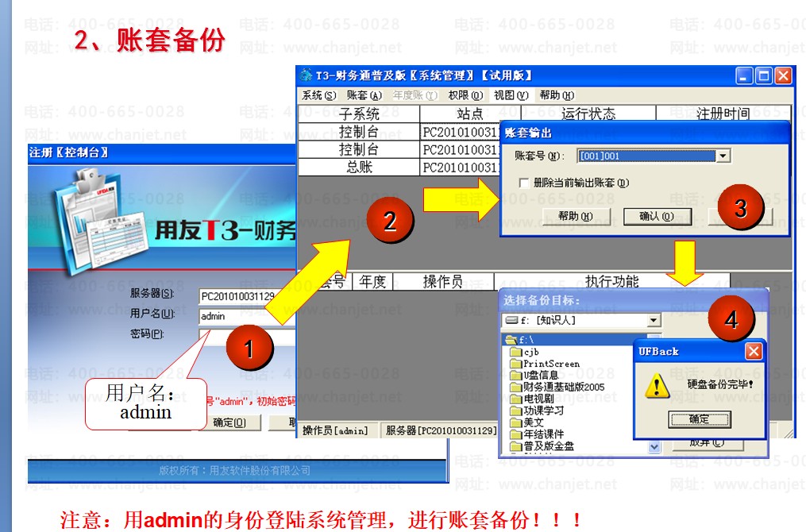Click the 年度 column header
The image size is (806, 532).
(372, 282)
